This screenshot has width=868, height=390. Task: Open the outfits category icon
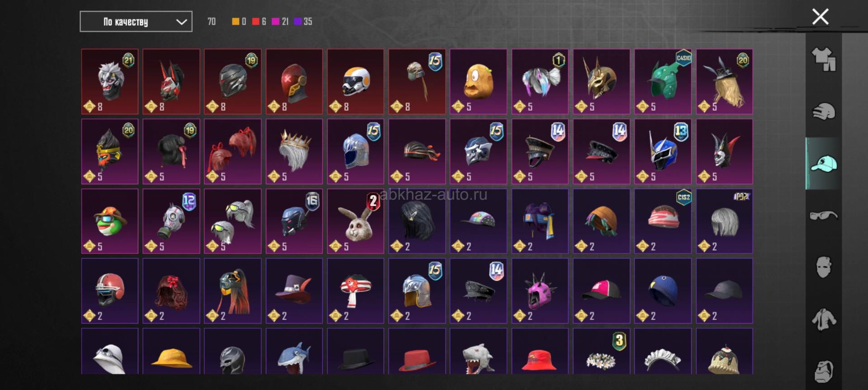824,59
